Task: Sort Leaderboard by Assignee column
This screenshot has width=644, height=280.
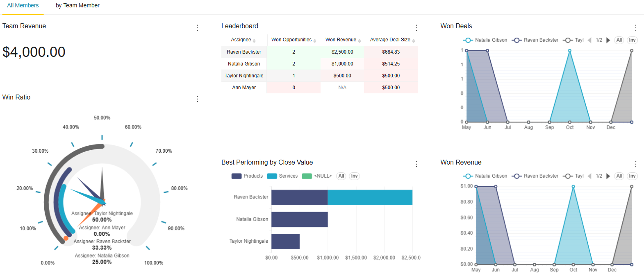Action: click(243, 40)
